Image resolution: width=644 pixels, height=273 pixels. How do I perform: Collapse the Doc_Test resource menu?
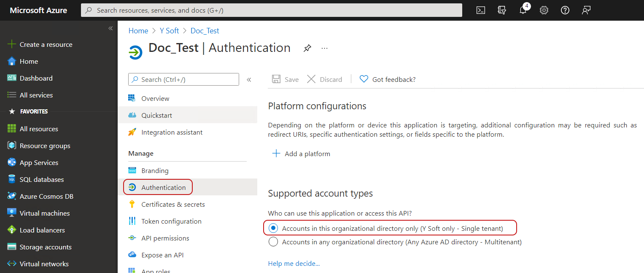click(249, 79)
